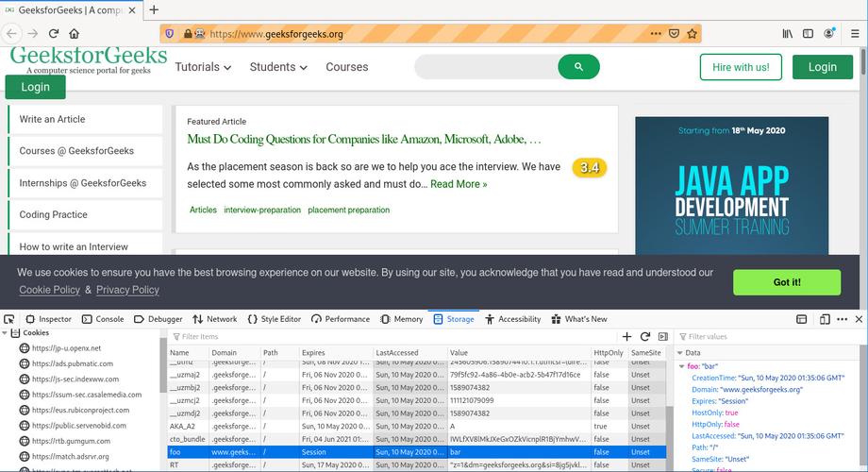Open devtools customize three-dot menu

[842, 319]
